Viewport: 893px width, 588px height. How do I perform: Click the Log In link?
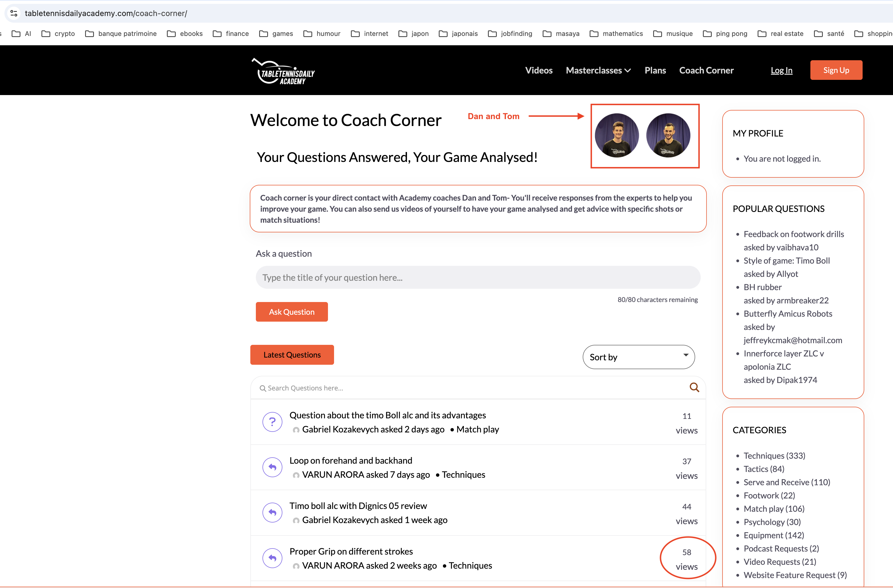click(781, 70)
